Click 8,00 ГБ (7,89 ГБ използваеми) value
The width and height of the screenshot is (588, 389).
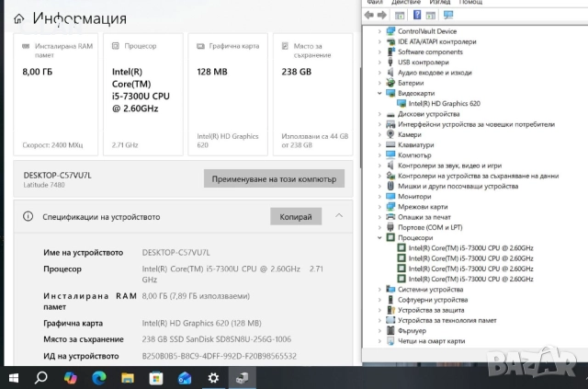[196, 296]
